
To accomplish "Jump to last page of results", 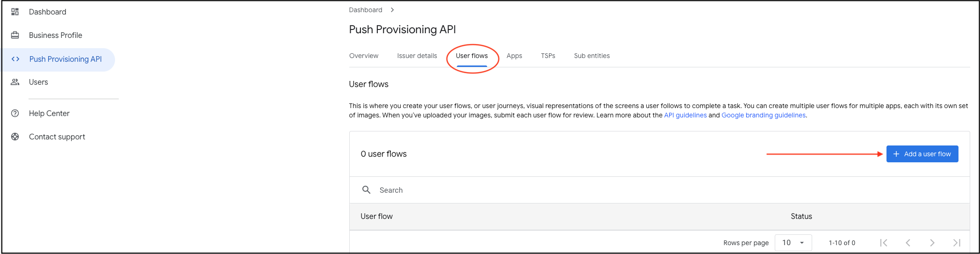I will pos(957,243).
